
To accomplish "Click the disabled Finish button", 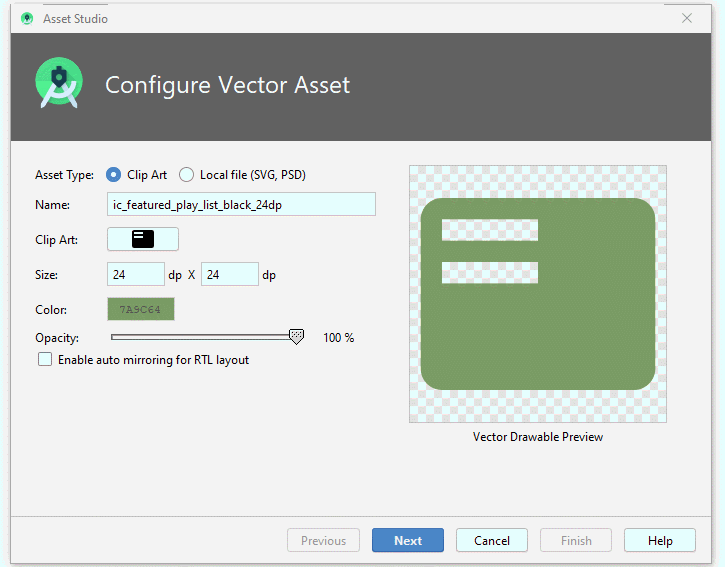I will (x=576, y=540).
